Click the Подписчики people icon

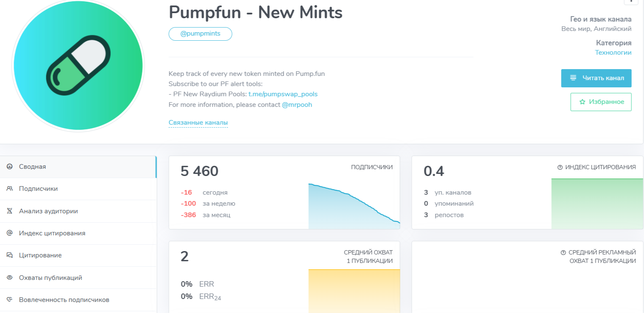[9, 189]
